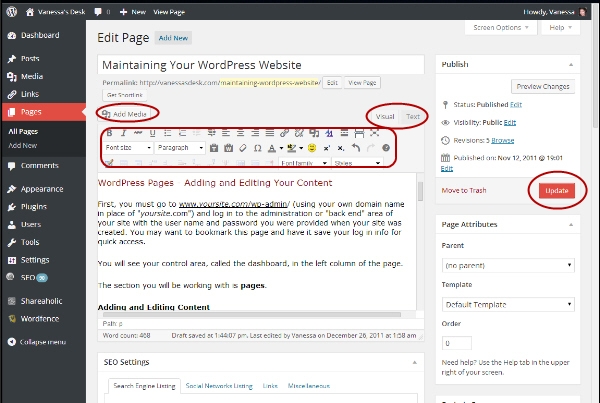Open the SEO Links tab
Screen dimensions: 600x403
coord(270,386)
